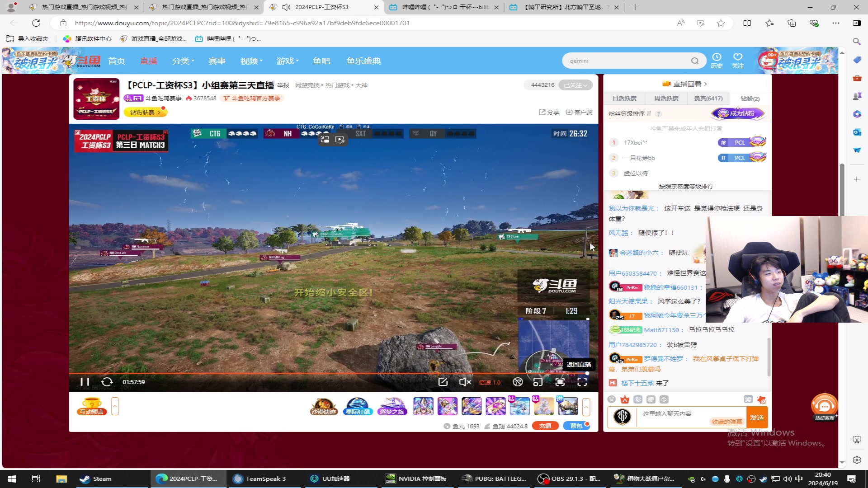Click 收藏的弹幕 saved danmaku button
This screenshot has width=868, height=488.
pyautogui.click(x=726, y=422)
